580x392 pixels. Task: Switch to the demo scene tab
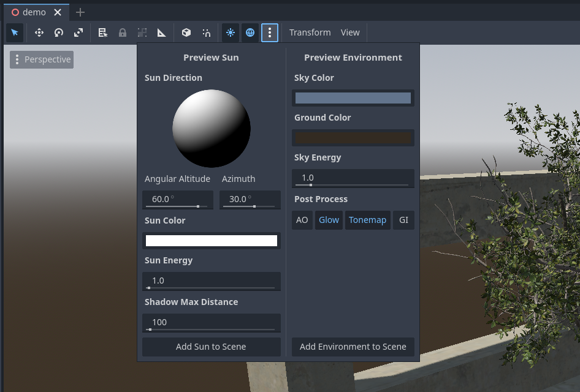(34, 12)
